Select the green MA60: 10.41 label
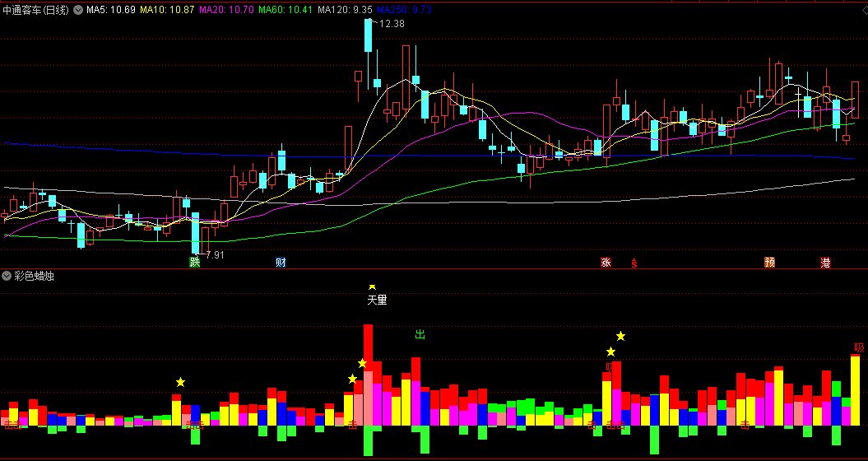 [285, 10]
